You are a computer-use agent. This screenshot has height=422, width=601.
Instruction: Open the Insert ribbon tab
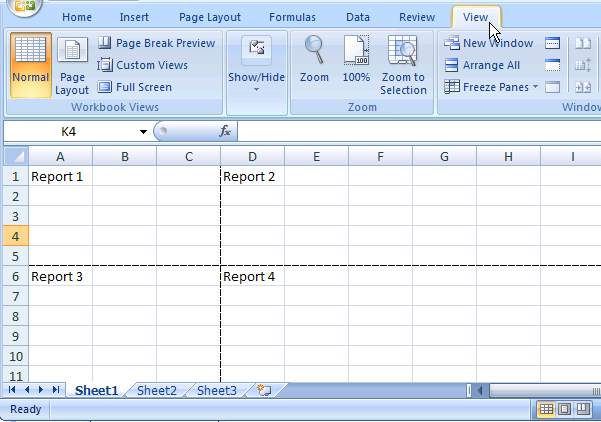click(134, 17)
